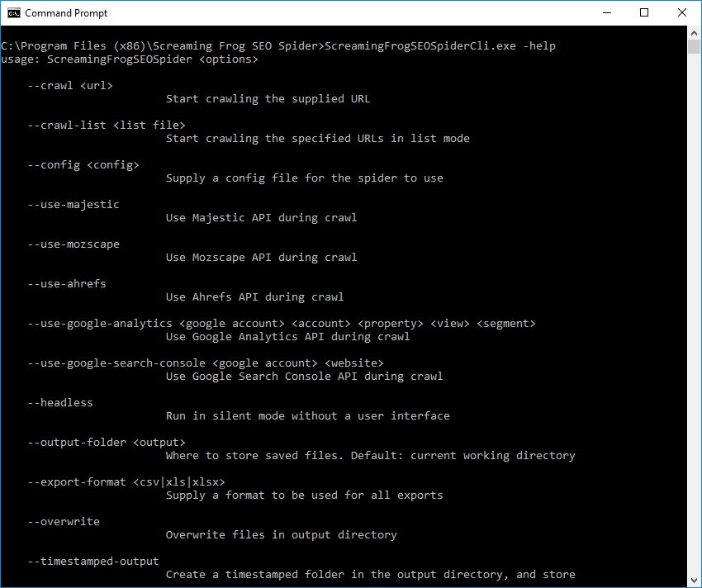Click the --use-ahrefs option text
Viewport: 702px width, 588px height.
click(67, 283)
